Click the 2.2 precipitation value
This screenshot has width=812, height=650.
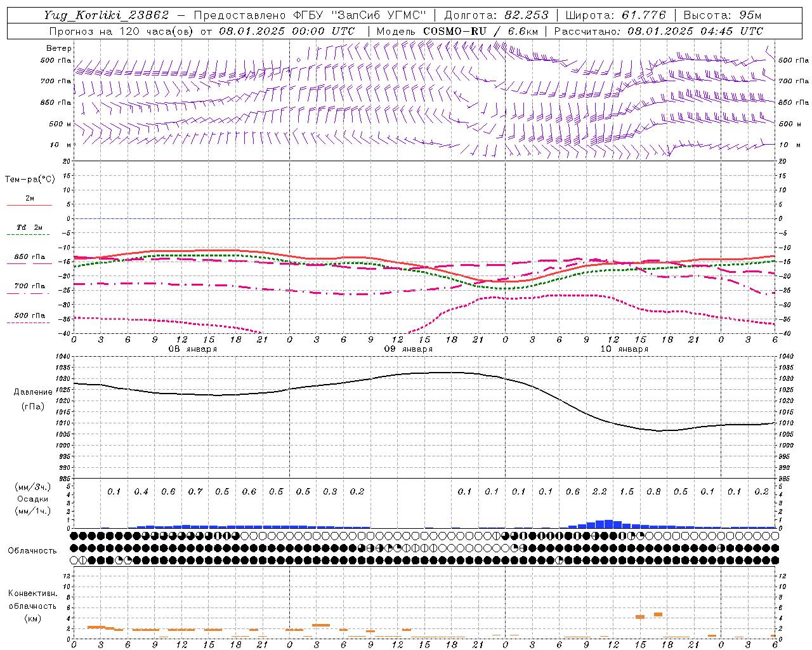(599, 492)
